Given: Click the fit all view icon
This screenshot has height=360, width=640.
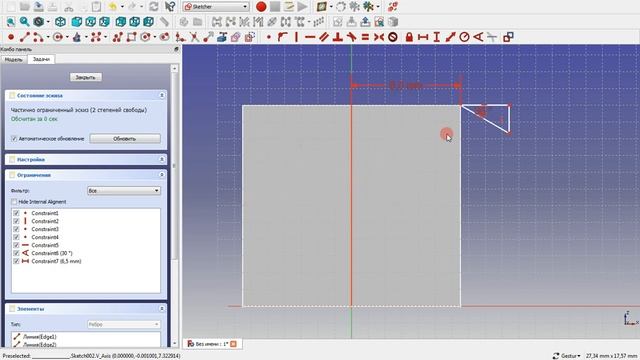Looking at the screenshot, I should 11,22.
